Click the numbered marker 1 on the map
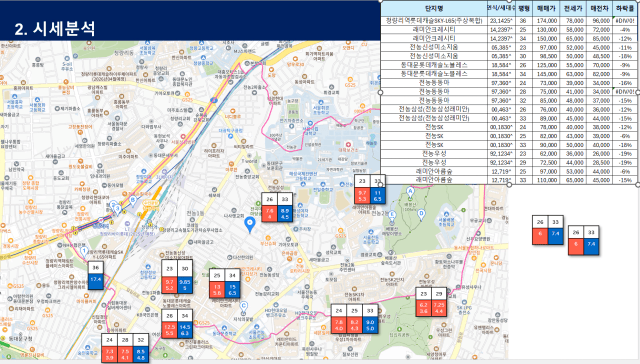 84,252
